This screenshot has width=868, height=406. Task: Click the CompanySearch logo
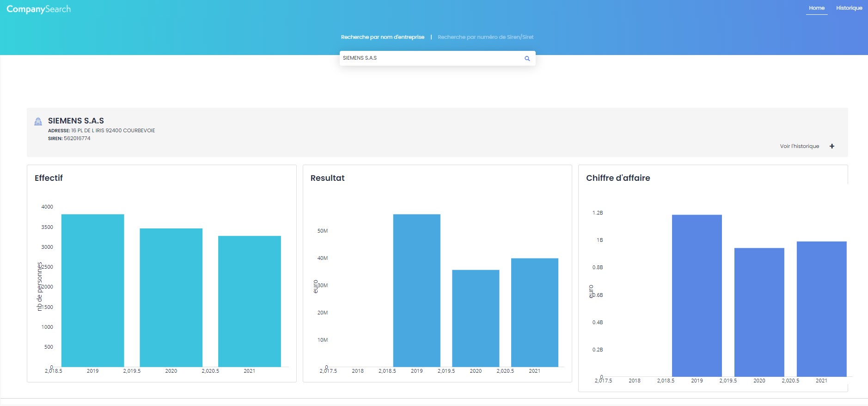click(39, 9)
